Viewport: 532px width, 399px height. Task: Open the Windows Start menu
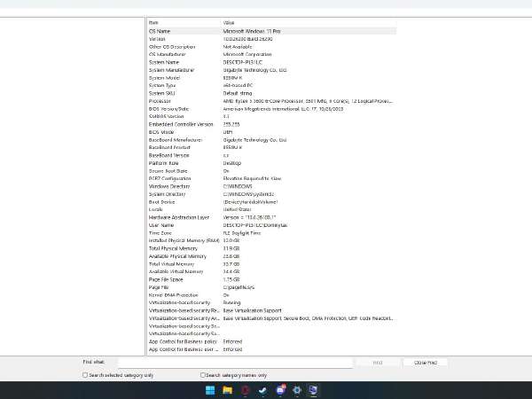coord(210,390)
